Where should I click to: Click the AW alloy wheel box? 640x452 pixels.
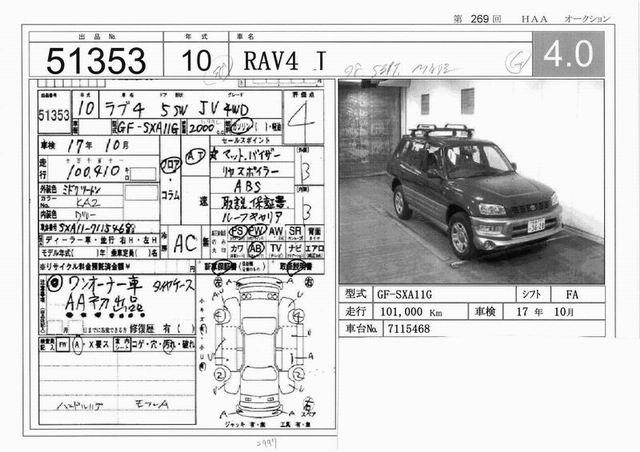click(276, 229)
